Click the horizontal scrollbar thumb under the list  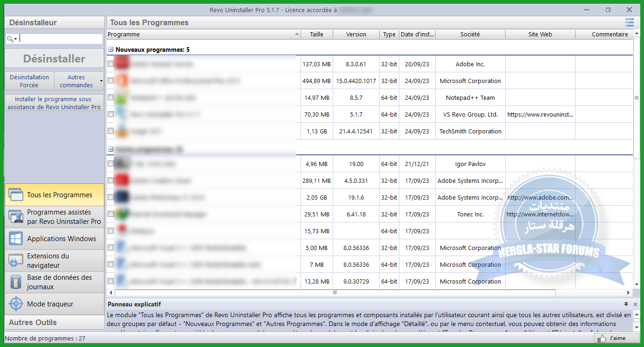tap(335, 293)
